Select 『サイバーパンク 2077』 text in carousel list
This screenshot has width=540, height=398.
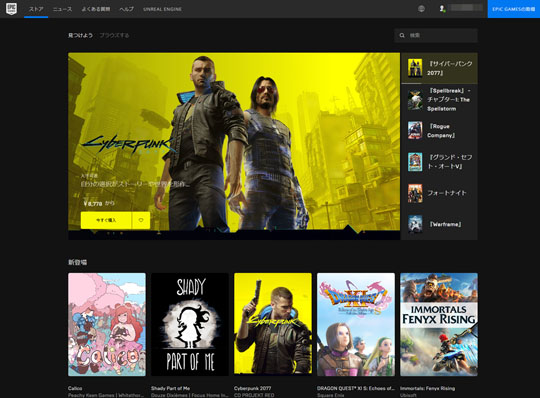pos(450,68)
